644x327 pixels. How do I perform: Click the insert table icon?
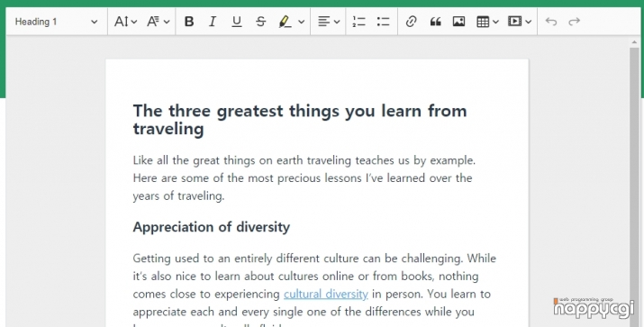[x=483, y=22]
